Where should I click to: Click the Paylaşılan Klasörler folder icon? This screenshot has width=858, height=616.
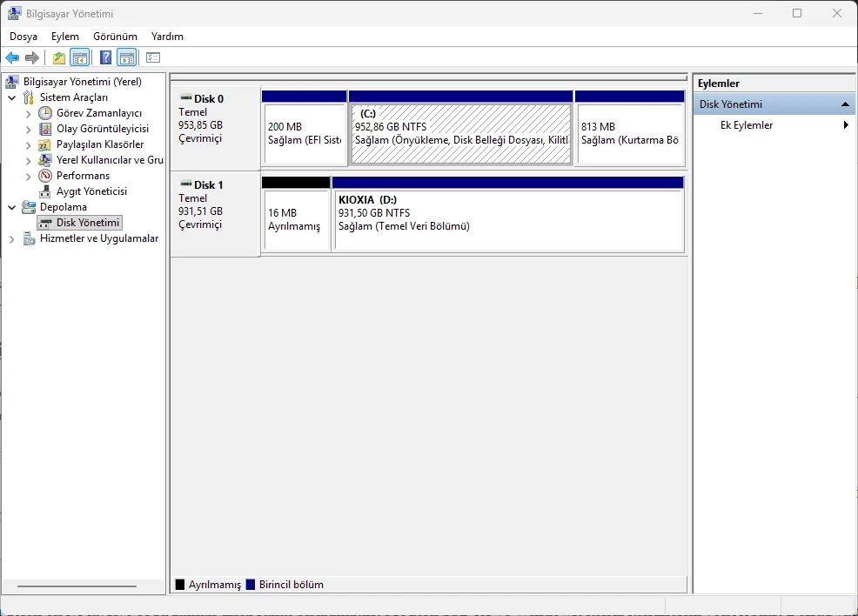pyautogui.click(x=45, y=144)
